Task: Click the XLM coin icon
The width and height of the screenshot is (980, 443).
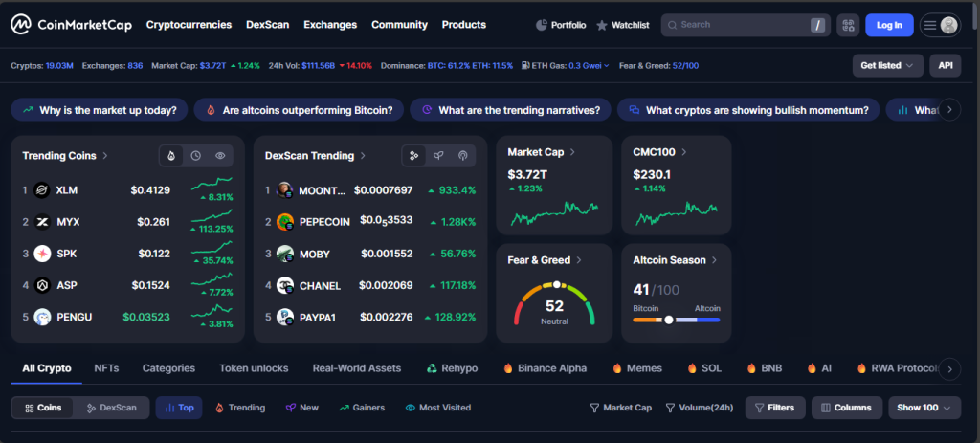Action: (41, 190)
